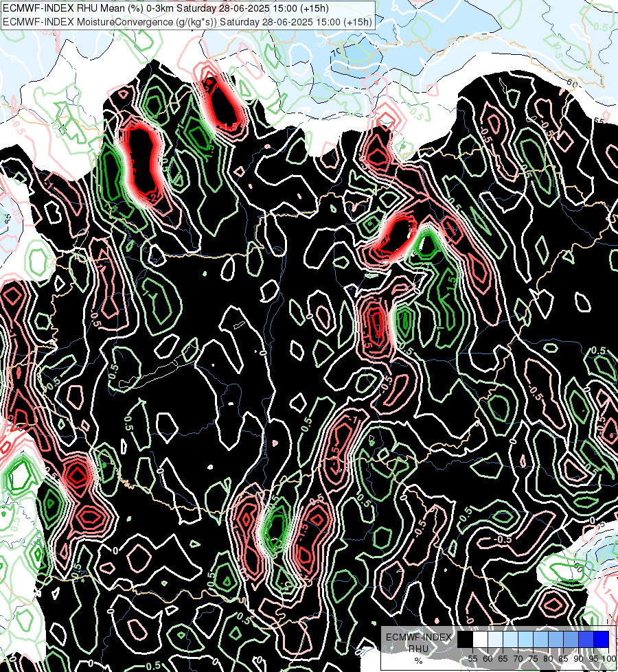Click the '%' unit label in the legend
This screenshot has height=672, width=618.
(x=418, y=661)
